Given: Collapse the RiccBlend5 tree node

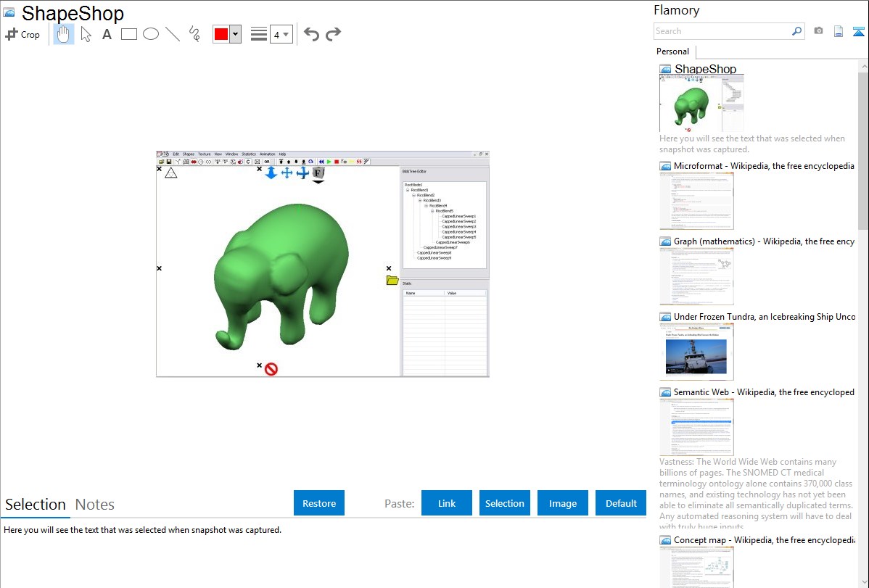Looking at the screenshot, I should point(432,211).
